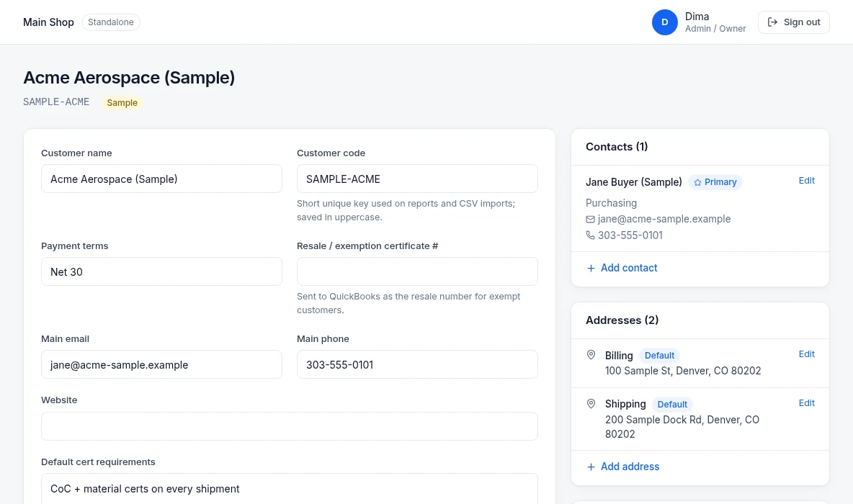This screenshot has width=853, height=504.
Task: Edit the Billing address
Action: (x=807, y=354)
